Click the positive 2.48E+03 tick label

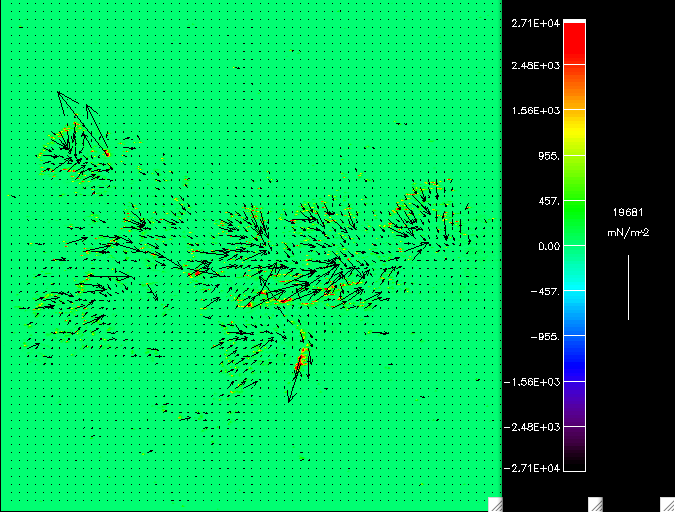(535, 65)
